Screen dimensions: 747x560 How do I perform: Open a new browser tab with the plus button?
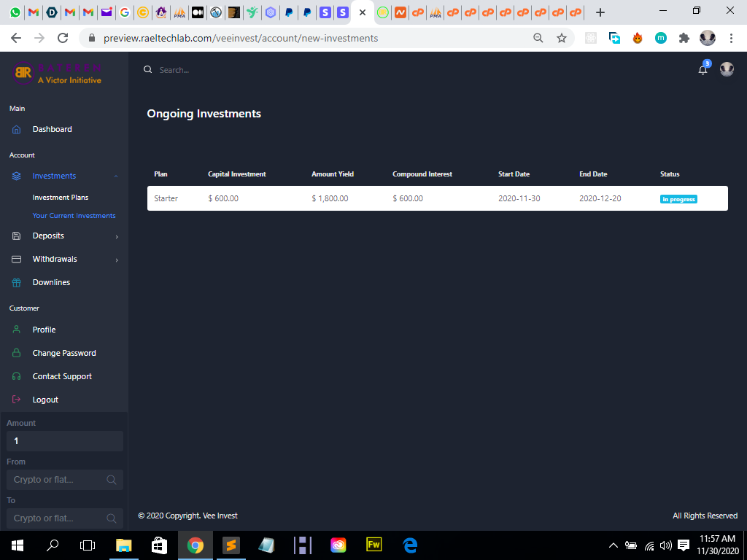(600, 12)
